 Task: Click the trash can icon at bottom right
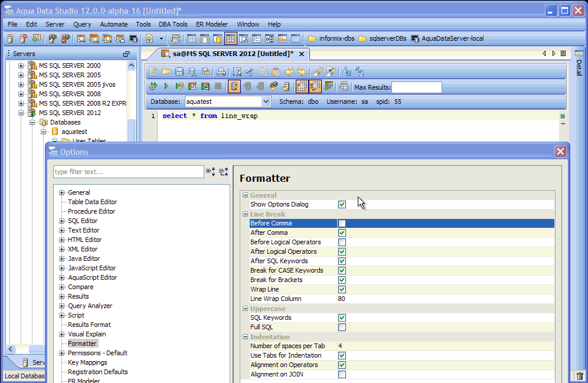580,377
